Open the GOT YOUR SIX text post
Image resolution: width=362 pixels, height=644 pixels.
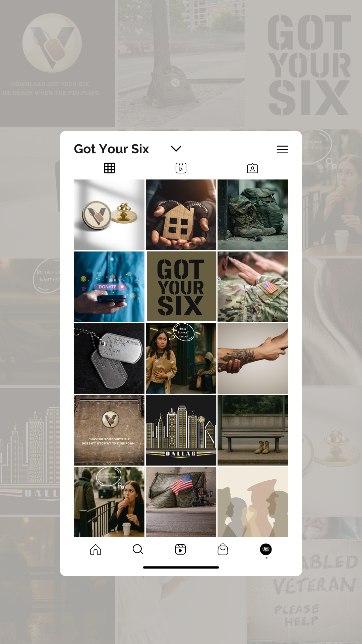pos(181,287)
